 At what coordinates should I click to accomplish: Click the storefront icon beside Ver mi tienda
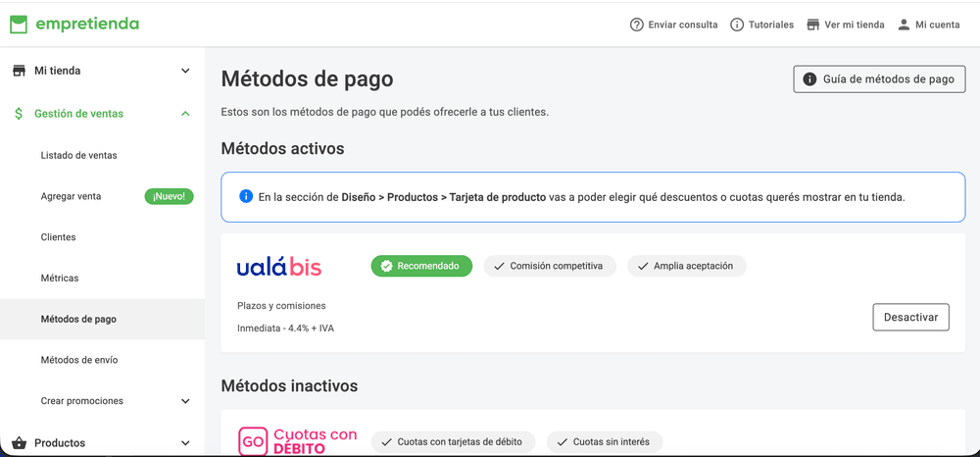(x=812, y=25)
